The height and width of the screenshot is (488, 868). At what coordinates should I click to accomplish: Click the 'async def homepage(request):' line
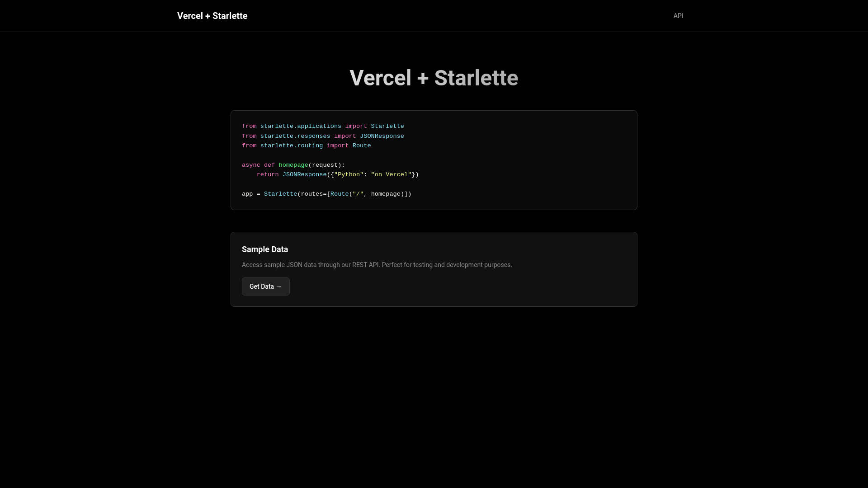(x=293, y=165)
